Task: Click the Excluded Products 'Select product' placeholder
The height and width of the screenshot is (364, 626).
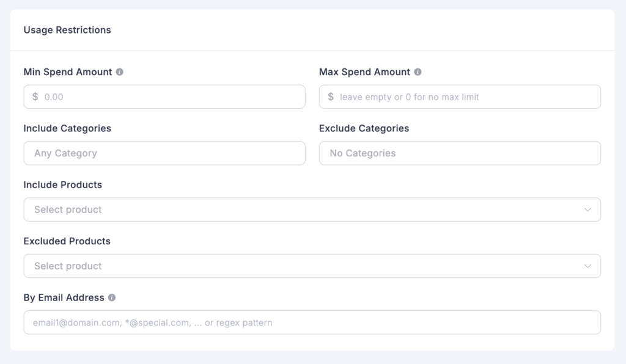Action: 68,266
